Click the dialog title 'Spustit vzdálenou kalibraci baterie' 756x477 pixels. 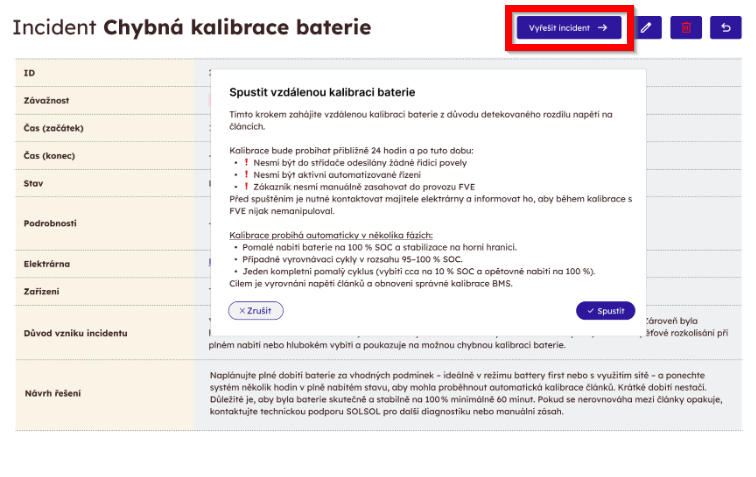pos(322,92)
